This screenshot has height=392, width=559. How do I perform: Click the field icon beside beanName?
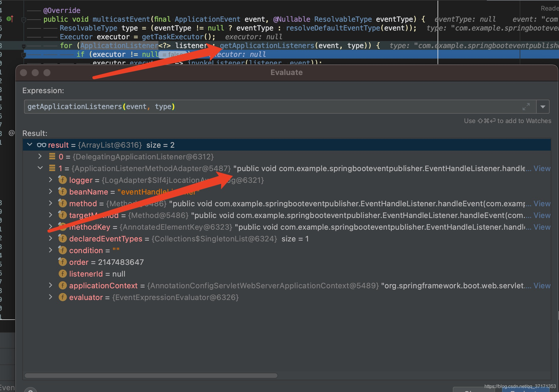coord(62,192)
